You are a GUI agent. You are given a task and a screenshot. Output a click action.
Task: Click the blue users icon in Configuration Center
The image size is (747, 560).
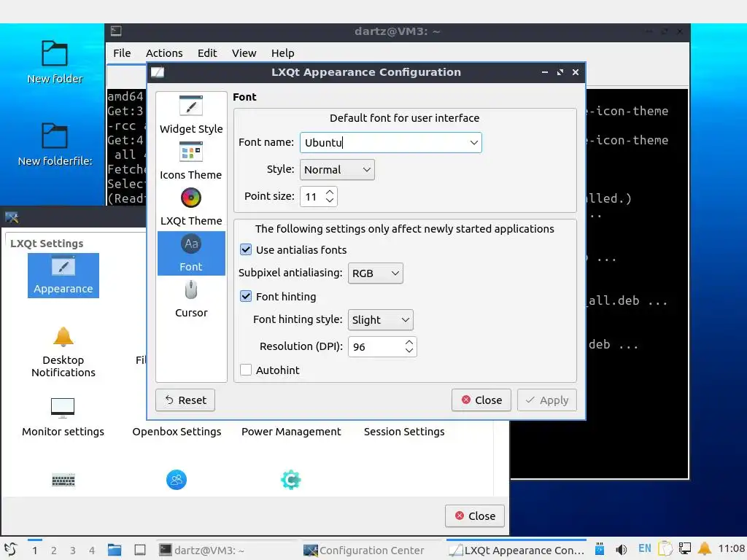coord(177,480)
